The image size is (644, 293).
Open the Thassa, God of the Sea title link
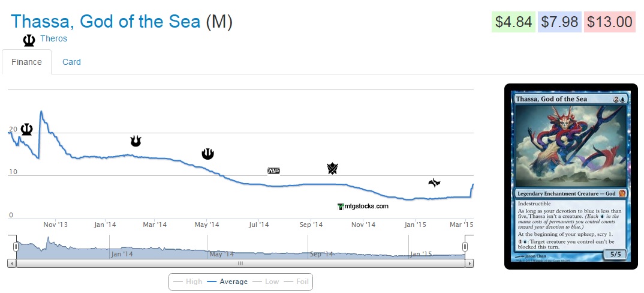tap(106, 22)
